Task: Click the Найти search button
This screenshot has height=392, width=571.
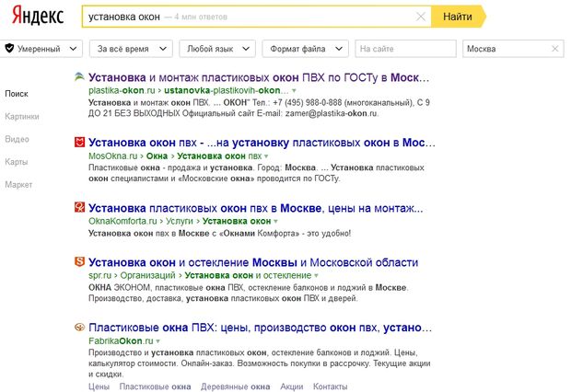Action: click(458, 17)
